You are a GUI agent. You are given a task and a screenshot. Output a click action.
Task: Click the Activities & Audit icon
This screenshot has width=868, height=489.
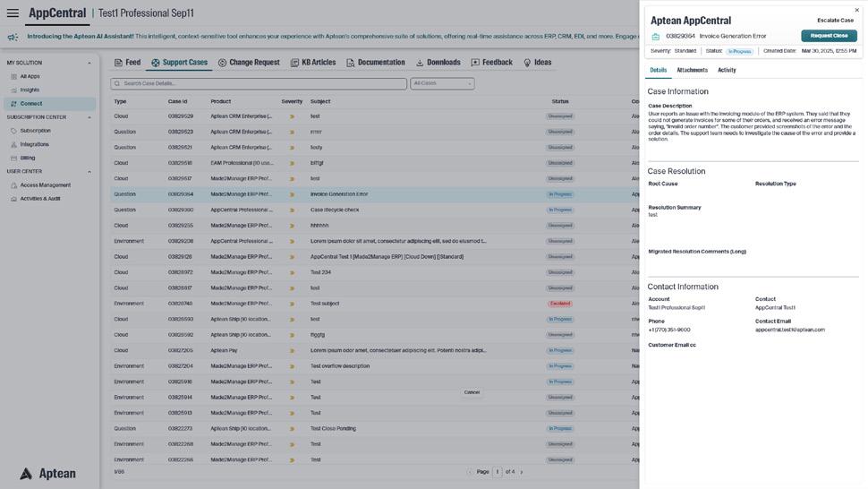coord(13,199)
